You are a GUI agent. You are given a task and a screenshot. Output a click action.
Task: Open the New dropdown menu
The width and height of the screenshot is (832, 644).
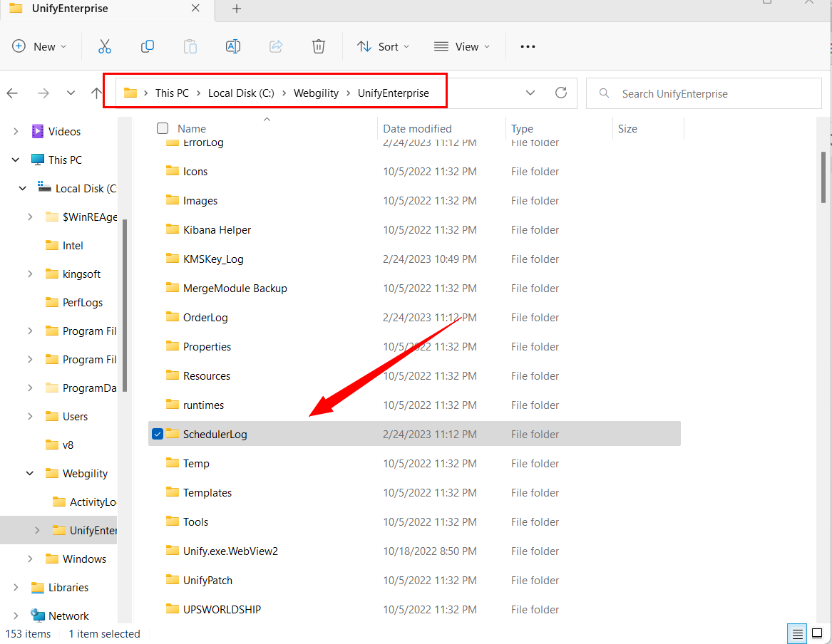[x=40, y=46]
